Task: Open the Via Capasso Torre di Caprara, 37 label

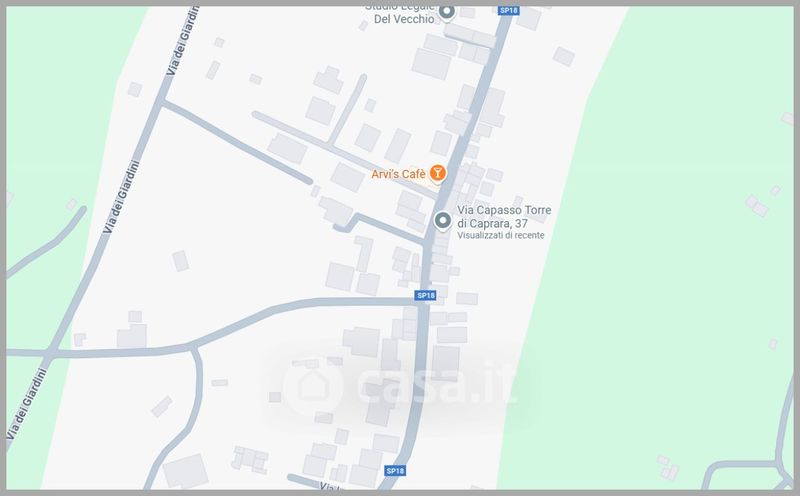Action: (x=504, y=216)
